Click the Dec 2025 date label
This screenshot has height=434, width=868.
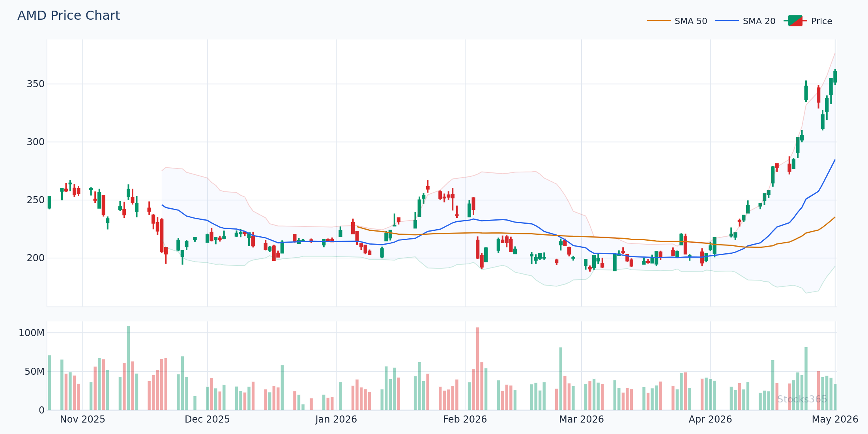pos(207,419)
